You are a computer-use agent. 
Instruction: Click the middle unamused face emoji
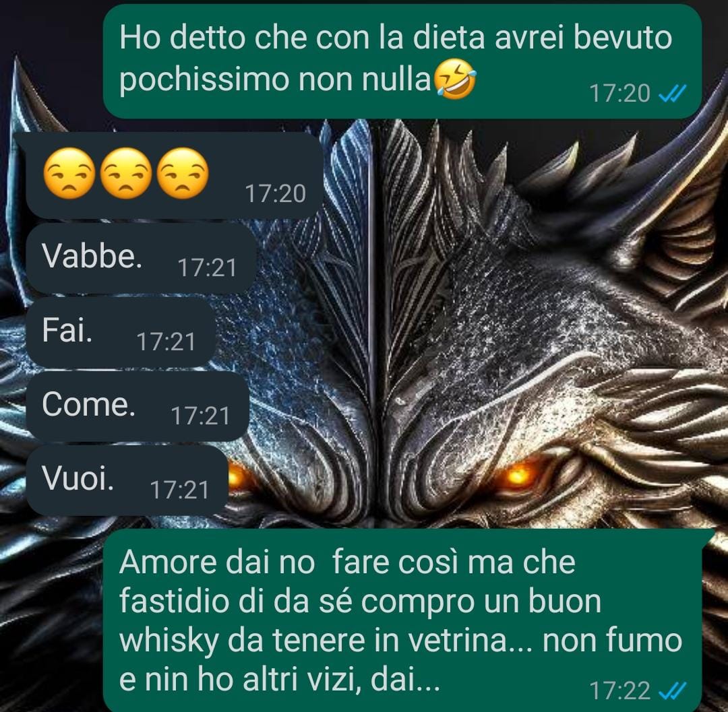tap(126, 174)
